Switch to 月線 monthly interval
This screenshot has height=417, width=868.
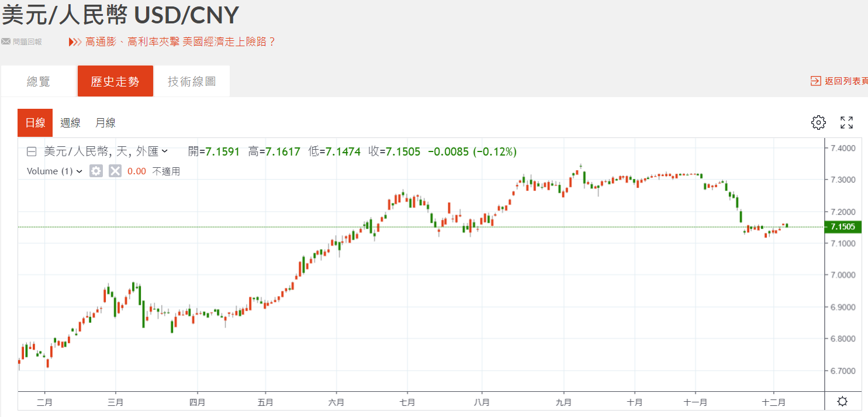click(x=105, y=123)
